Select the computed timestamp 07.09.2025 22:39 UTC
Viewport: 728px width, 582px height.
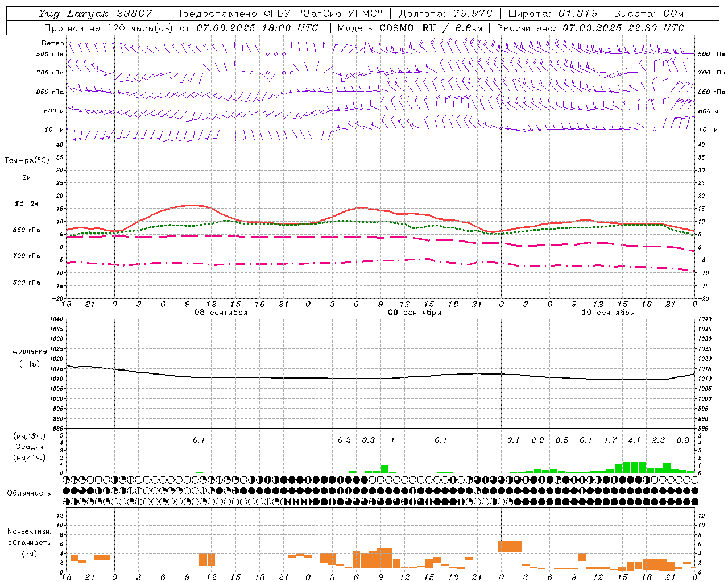pyautogui.click(x=623, y=28)
